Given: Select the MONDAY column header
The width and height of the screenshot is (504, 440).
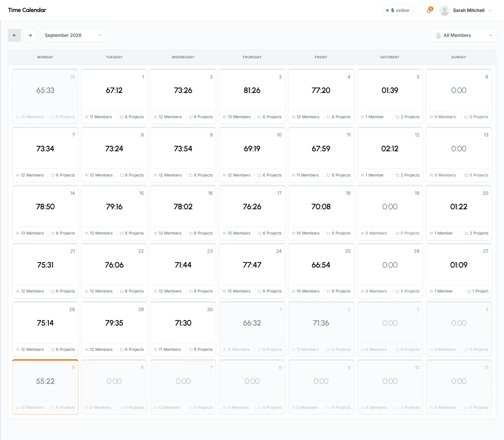Looking at the screenshot, I should point(45,57).
